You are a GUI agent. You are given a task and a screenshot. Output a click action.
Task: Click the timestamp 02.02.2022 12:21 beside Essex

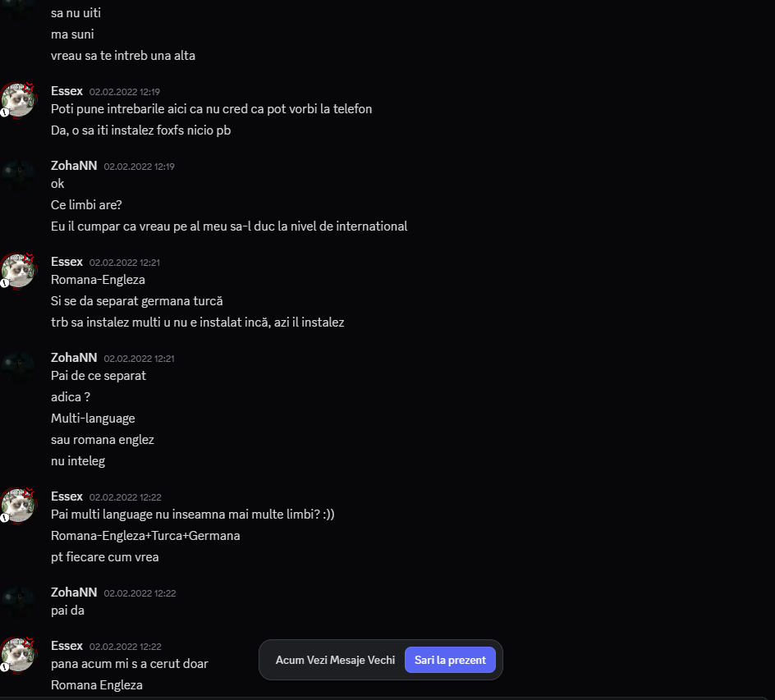125,263
